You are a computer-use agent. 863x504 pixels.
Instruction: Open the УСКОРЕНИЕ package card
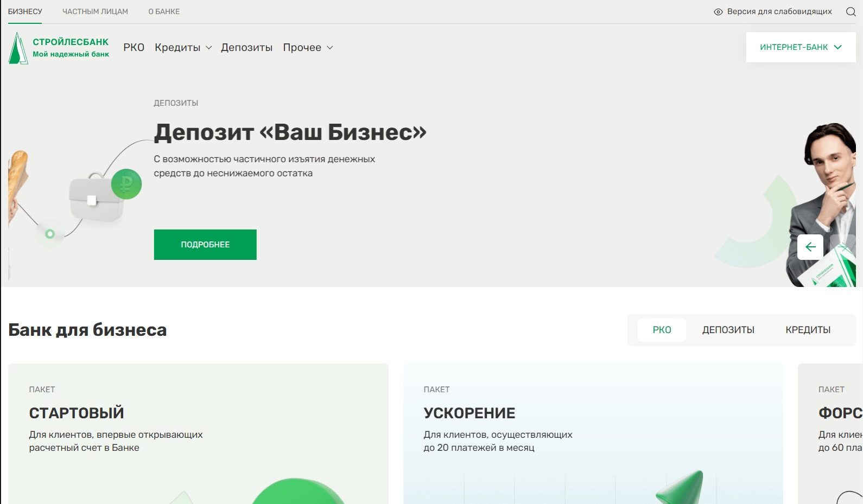pos(593,433)
